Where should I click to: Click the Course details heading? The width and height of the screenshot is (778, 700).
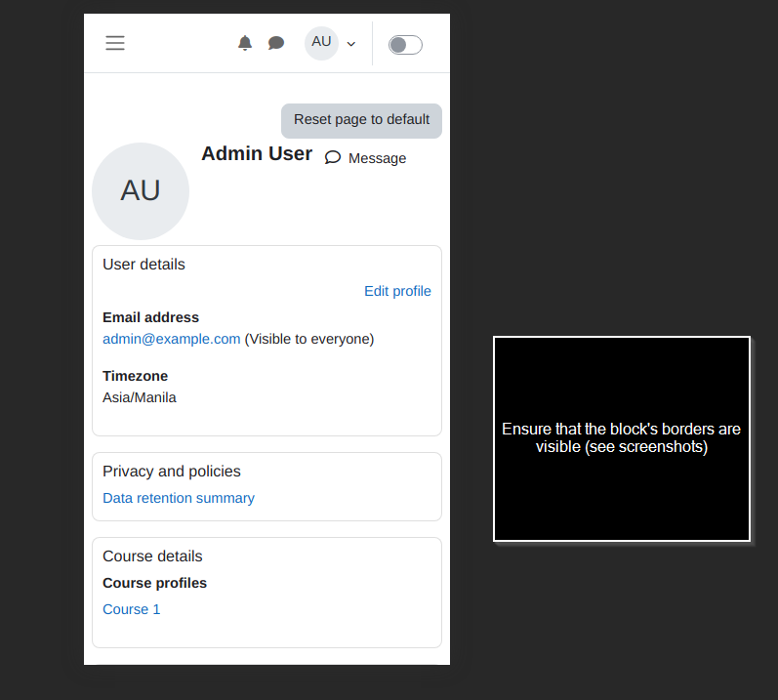(x=153, y=556)
